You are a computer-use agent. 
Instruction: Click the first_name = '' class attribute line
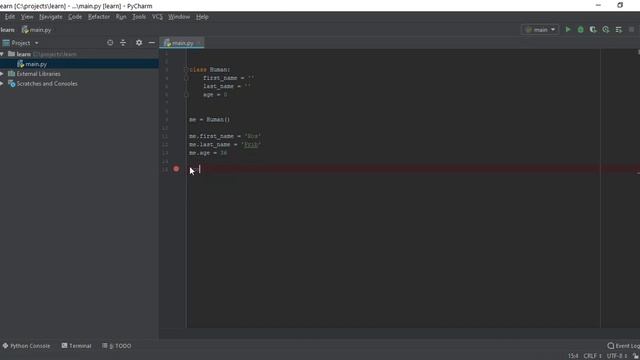point(229,78)
